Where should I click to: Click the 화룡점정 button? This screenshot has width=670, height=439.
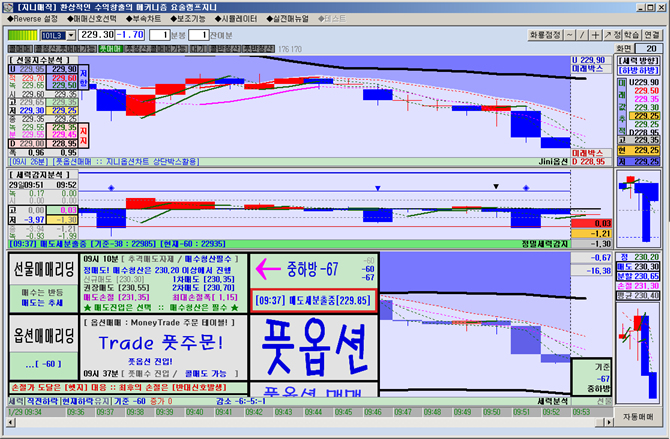point(545,35)
